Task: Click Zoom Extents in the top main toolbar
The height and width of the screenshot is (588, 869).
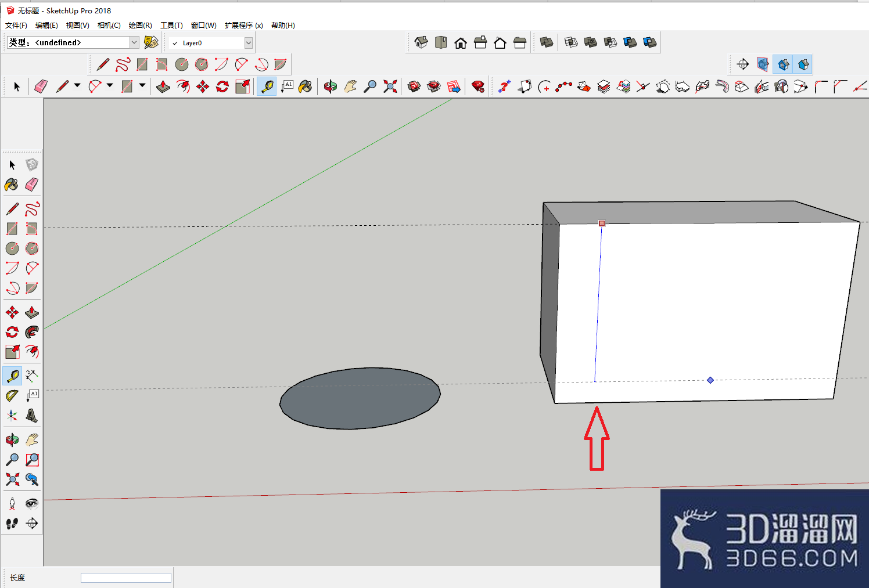Action: (x=390, y=86)
